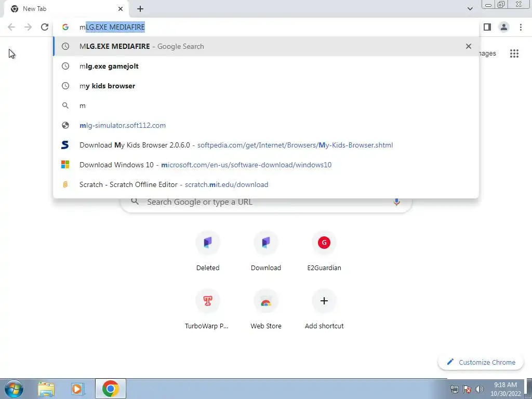Image resolution: width=532 pixels, height=399 pixels.
Task: Open the Action Center flag icon
Action: pyautogui.click(x=467, y=389)
